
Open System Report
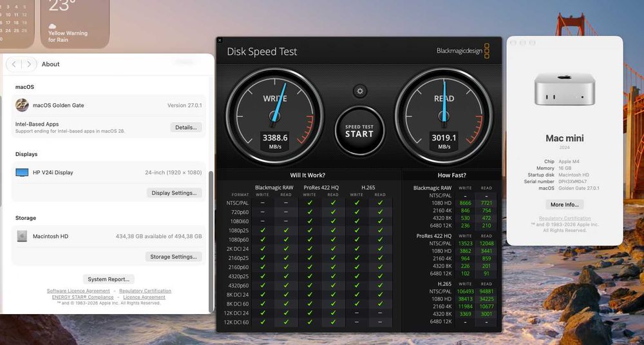tap(108, 279)
